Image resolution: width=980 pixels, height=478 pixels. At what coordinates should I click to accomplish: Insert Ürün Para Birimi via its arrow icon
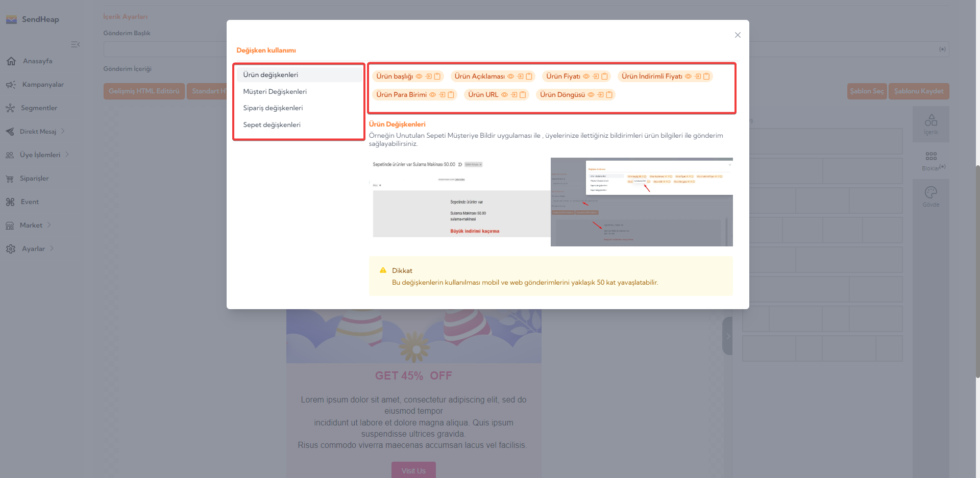point(443,95)
